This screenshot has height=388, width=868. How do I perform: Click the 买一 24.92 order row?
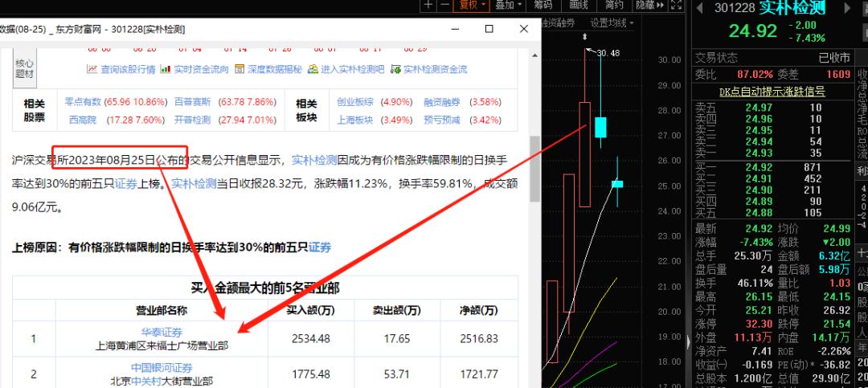[773, 166]
